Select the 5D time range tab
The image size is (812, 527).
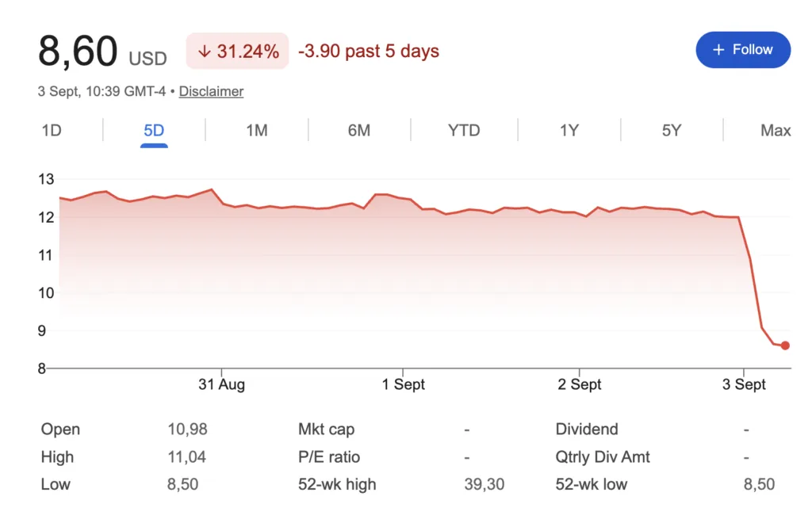click(x=154, y=131)
